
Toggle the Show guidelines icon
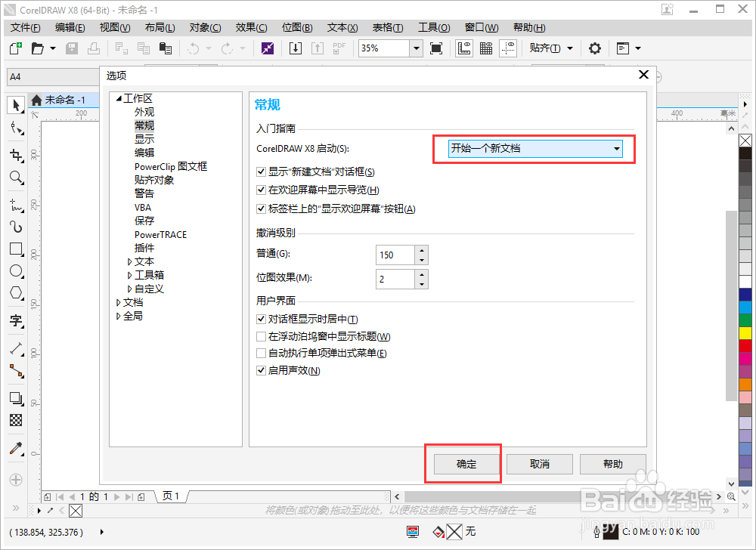point(508,48)
